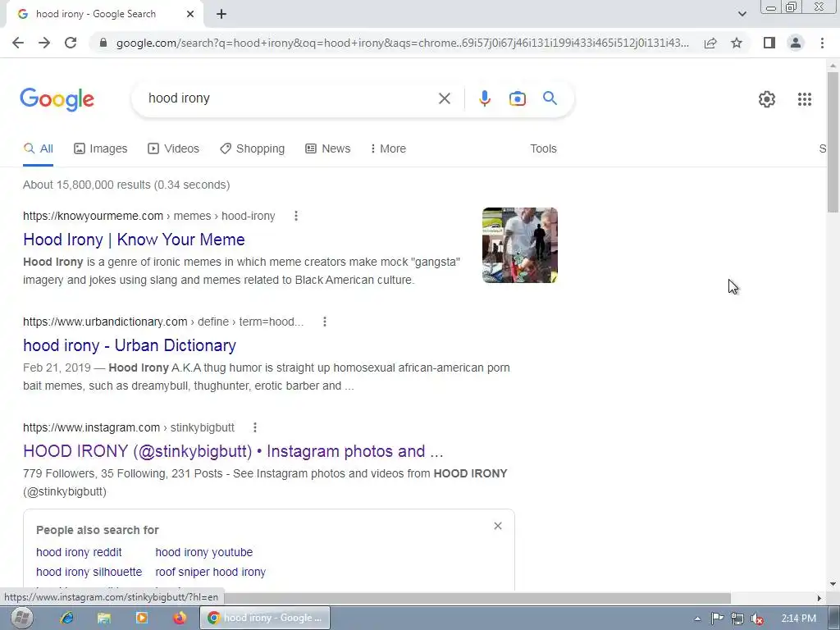Go back to the previous page

coord(18,43)
